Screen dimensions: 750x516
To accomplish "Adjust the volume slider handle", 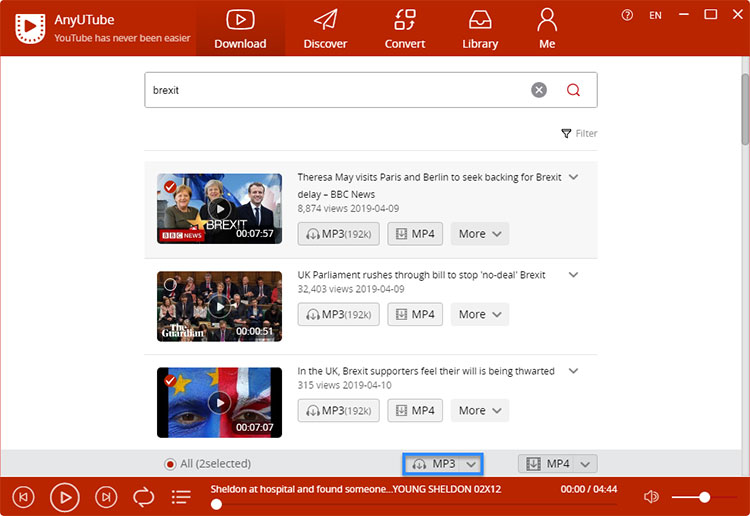I will pos(704,497).
